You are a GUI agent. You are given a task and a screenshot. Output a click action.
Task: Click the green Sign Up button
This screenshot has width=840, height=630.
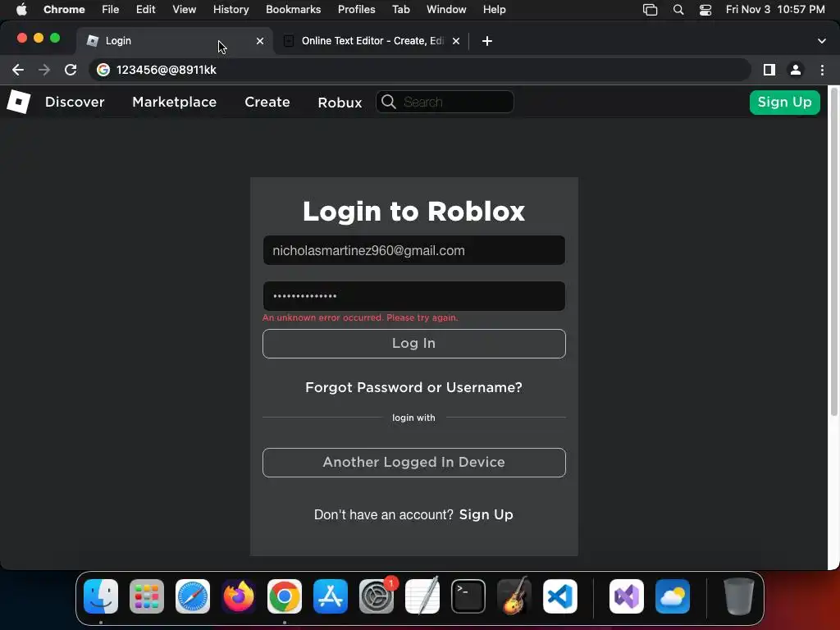785,103
